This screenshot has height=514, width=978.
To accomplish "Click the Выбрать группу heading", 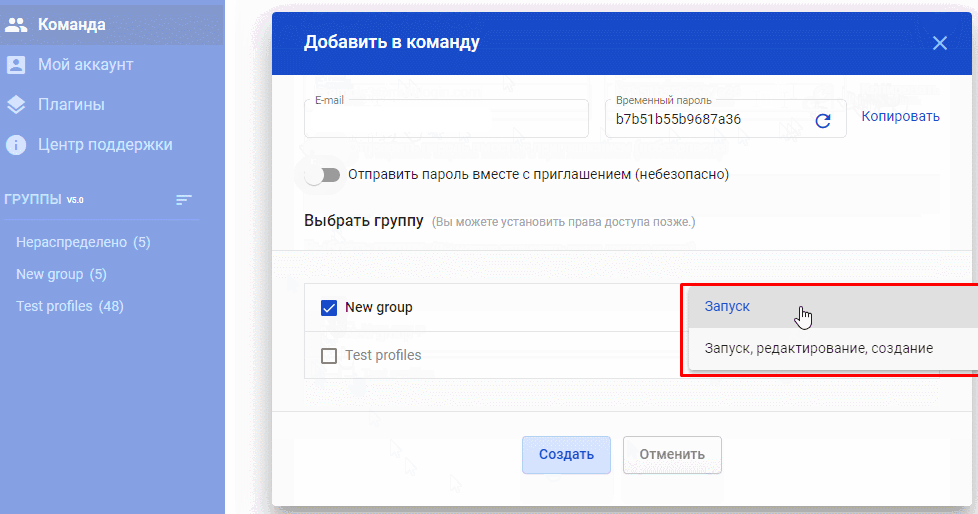I will click(x=364, y=221).
